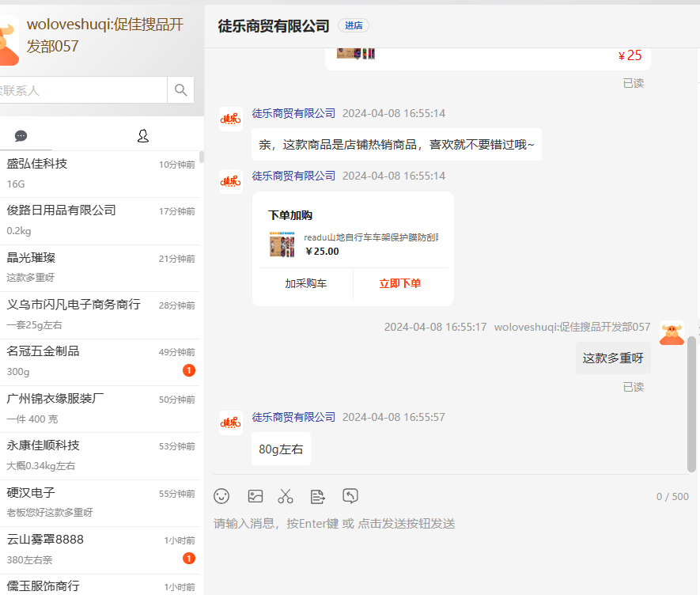
Task: Open chat with 名冠五金制品
Action: (99, 361)
